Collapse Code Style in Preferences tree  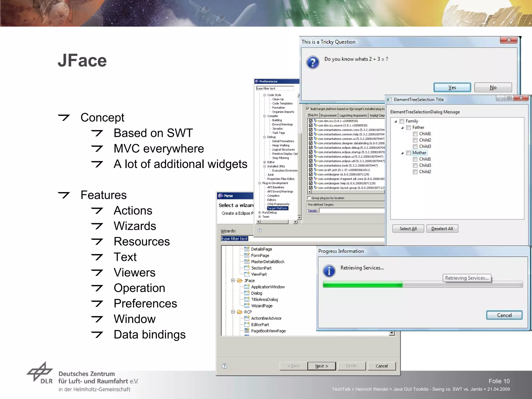point(264,95)
